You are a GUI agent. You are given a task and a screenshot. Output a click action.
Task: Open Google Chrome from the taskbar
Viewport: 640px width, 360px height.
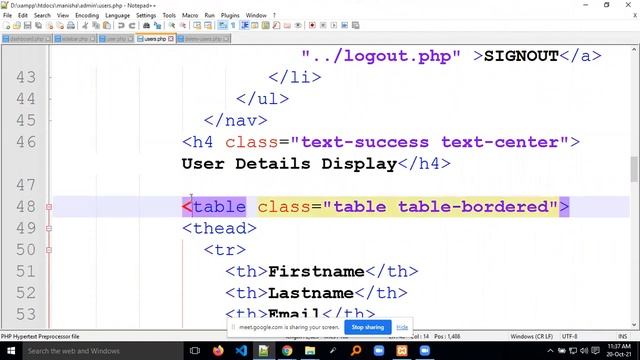pyautogui.click(x=287, y=351)
